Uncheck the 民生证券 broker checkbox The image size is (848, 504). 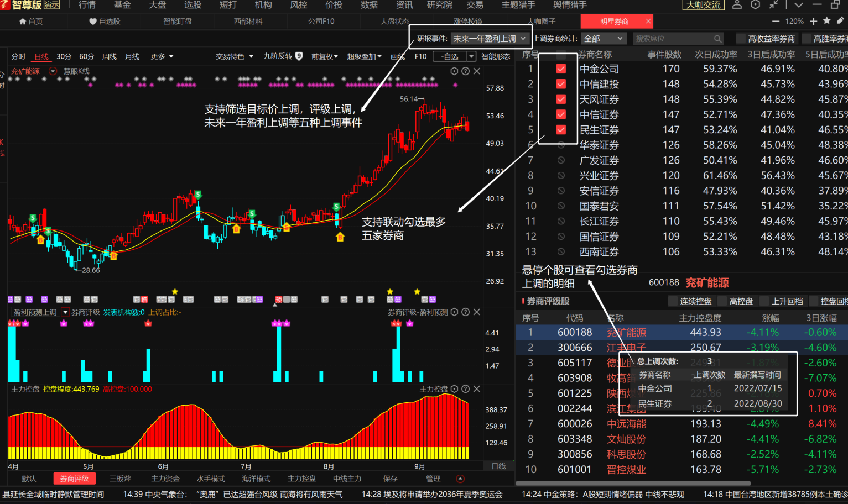561,130
